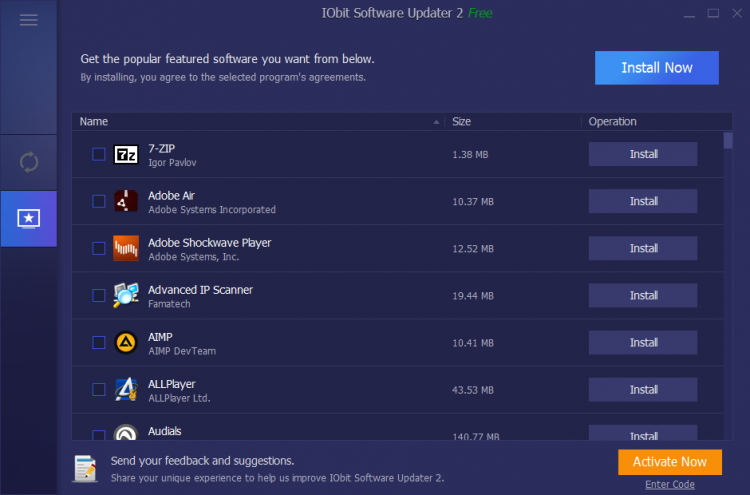Open the Enter Code link
Screen dimensions: 750x495
point(670,484)
